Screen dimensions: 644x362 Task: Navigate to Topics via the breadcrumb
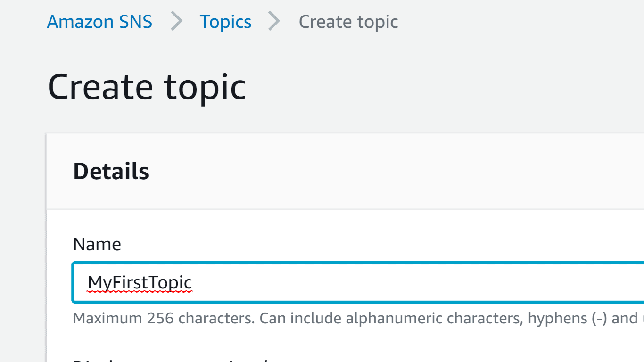pyautogui.click(x=225, y=21)
